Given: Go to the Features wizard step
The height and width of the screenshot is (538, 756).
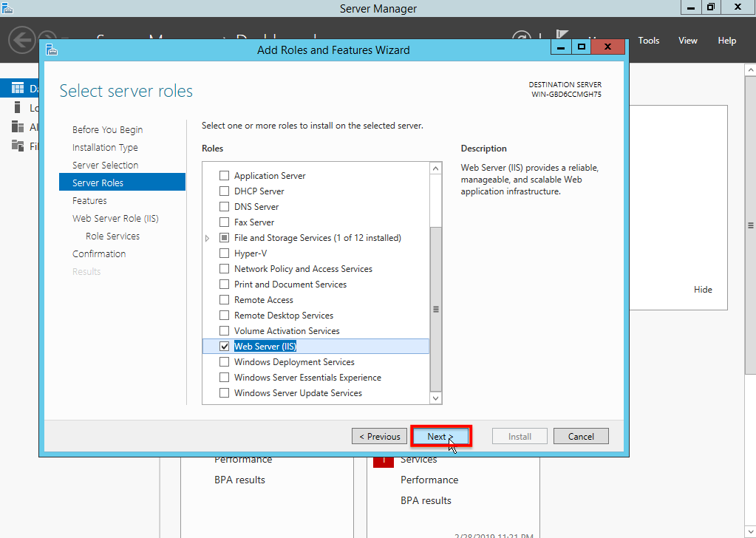Looking at the screenshot, I should click(x=89, y=200).
